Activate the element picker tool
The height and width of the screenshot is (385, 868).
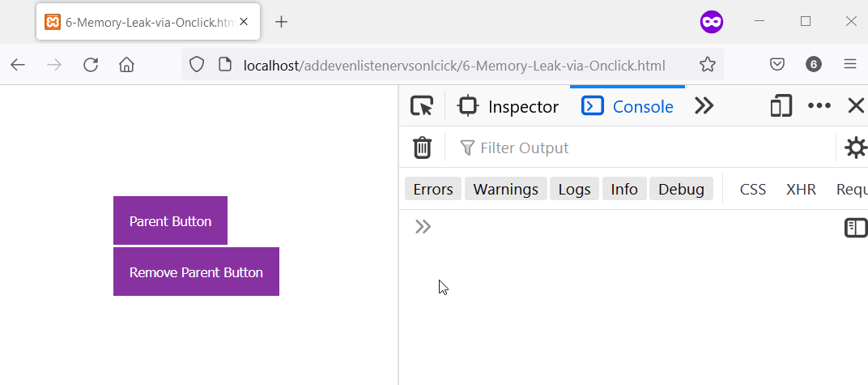pos(422,106)
